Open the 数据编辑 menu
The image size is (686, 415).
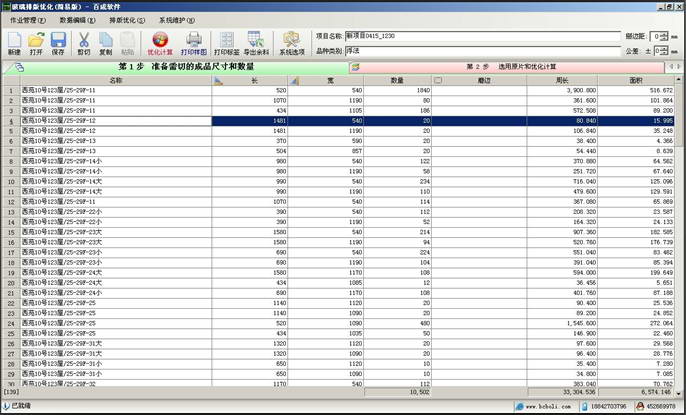coord(77,20)
